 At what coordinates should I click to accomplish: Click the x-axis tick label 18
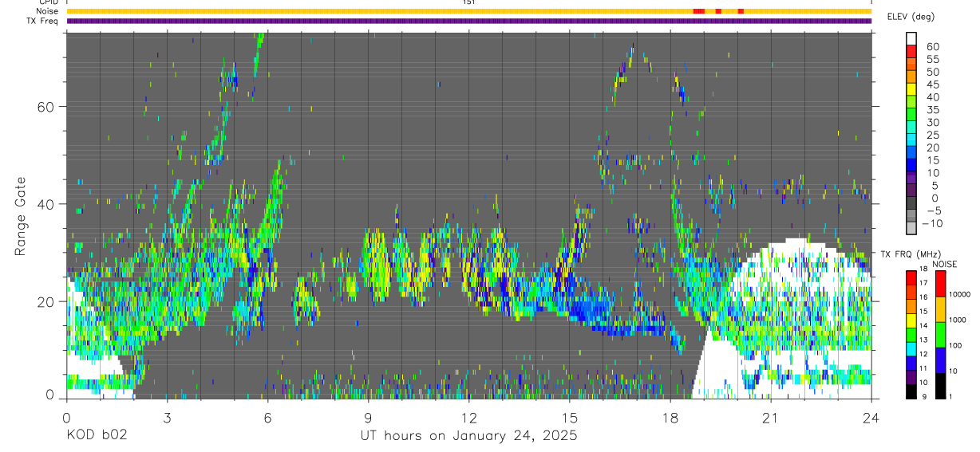(670, 418)
